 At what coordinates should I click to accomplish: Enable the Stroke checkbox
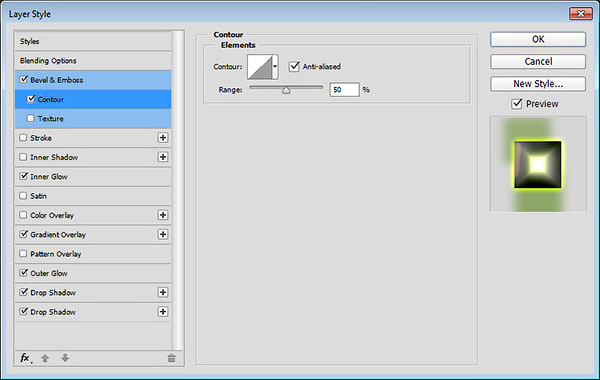click(23, 137)
